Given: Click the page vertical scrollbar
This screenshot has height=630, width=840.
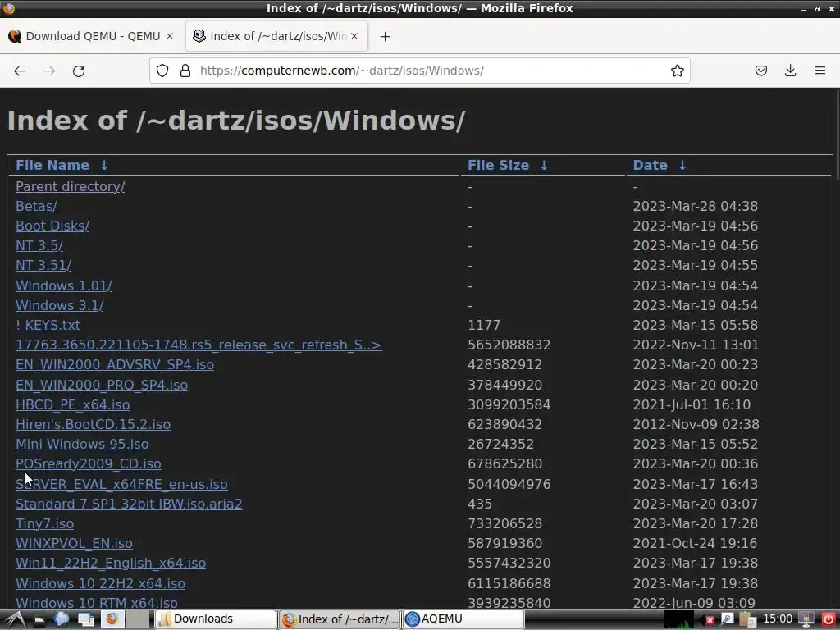Looking at the screenshot, I should point(836,134).
